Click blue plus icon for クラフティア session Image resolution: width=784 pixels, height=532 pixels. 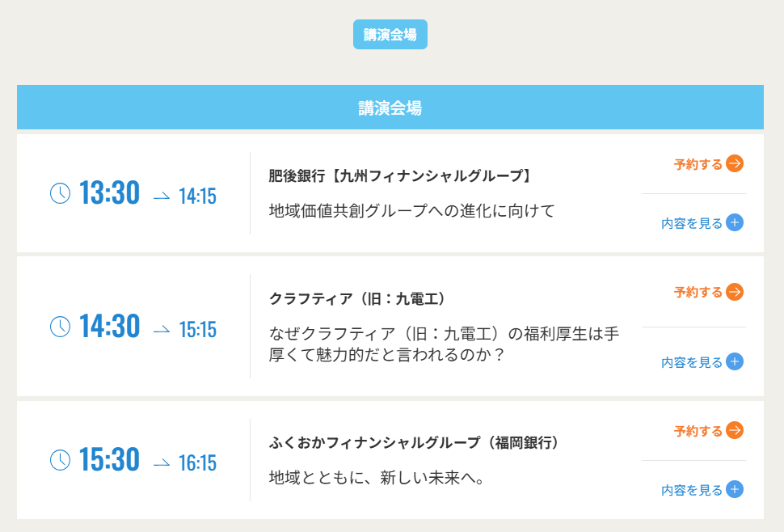coord(734,361)
